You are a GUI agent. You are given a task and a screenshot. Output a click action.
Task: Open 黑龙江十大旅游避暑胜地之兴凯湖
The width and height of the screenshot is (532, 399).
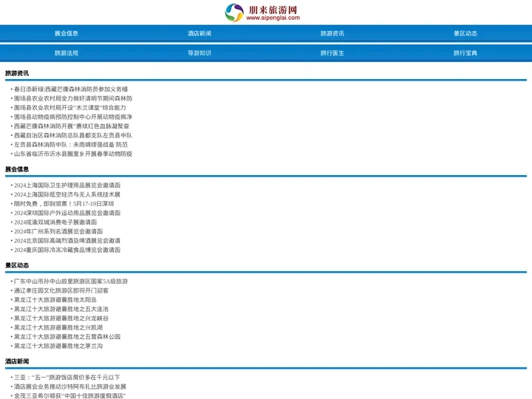[x=58, y=327]
